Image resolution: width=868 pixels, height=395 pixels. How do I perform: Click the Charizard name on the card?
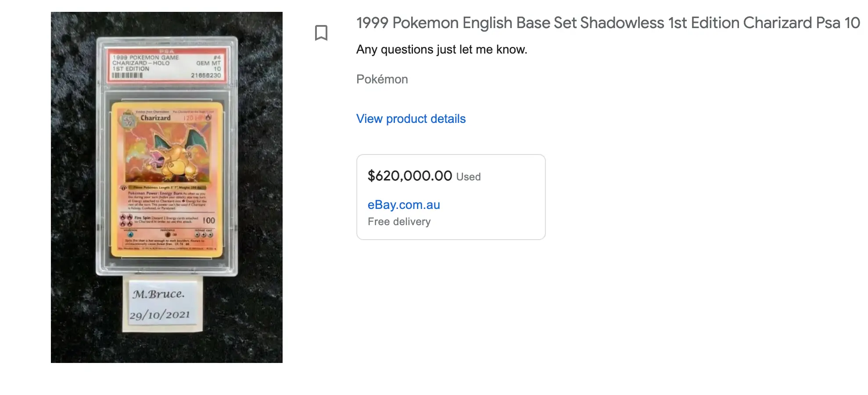(155, 118)
